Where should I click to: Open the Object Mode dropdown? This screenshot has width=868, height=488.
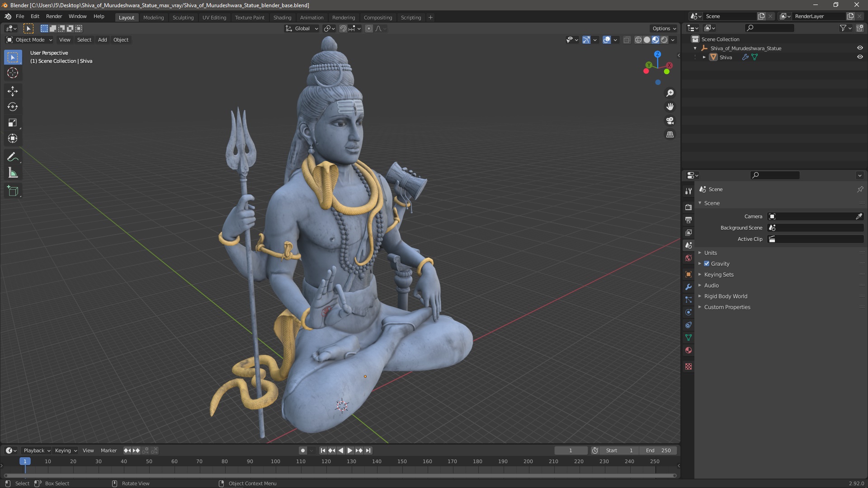(x=29, y=40)
